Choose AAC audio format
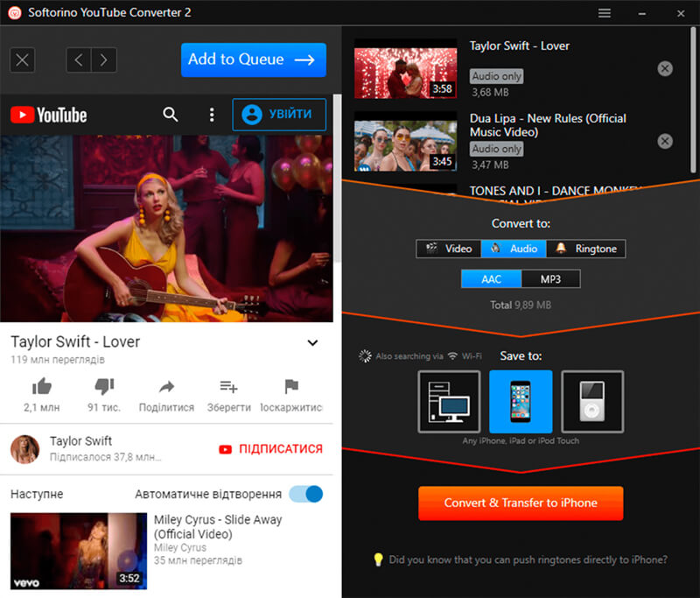This screenshot has height=598, width=700. [x=491, y=279]
